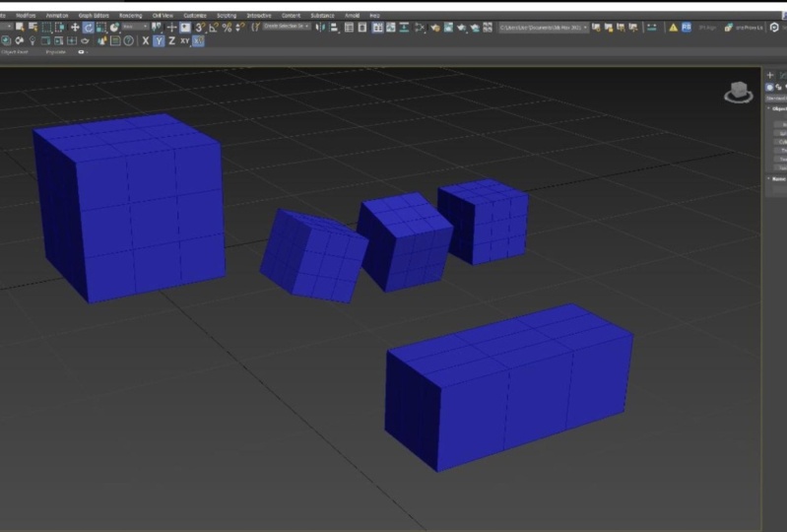Open the Rendered Frame Window

[x=448, y=28]
